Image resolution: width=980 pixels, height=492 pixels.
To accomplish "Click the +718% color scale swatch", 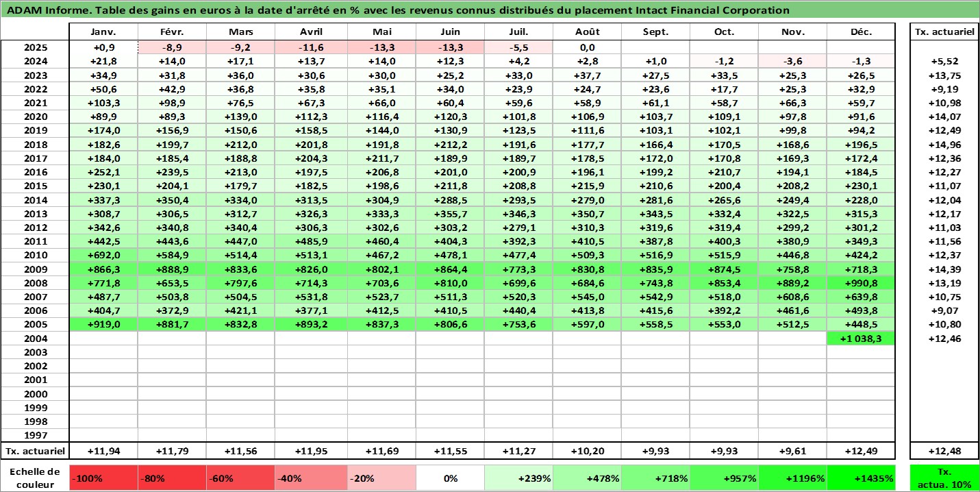I will pyautogui.click(x=655, y=478).
